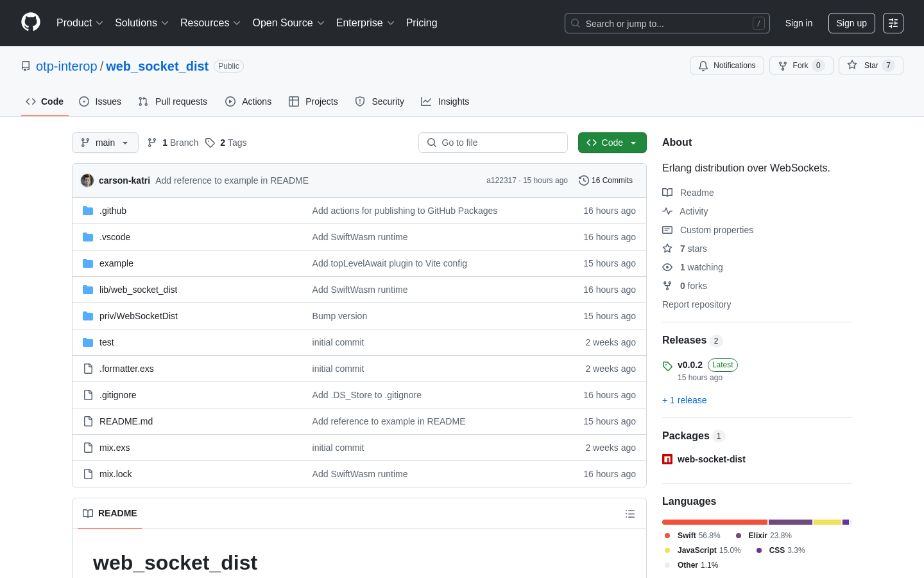The image size is (924, 578).
Task: Expand the Resources menu
Action: 210,23
